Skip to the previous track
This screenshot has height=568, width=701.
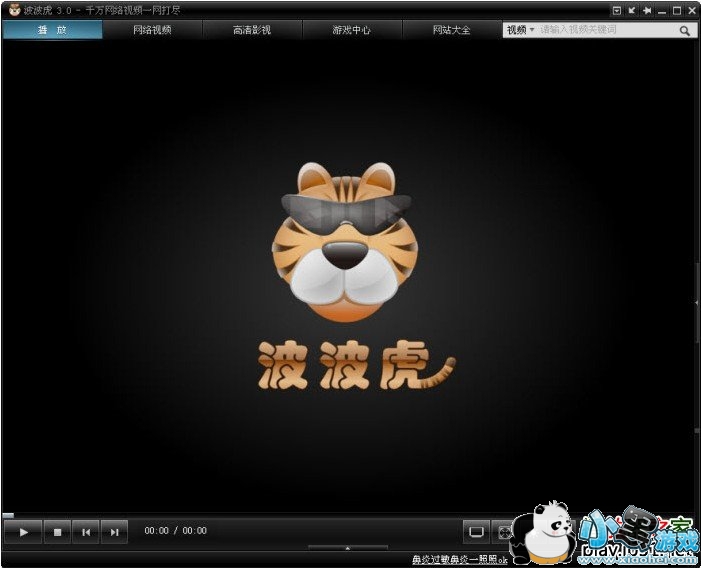tap(86, 532)
